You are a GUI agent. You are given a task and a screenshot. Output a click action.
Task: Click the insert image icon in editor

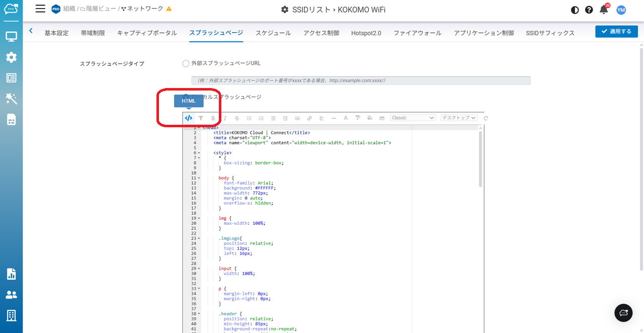[297, 118]
